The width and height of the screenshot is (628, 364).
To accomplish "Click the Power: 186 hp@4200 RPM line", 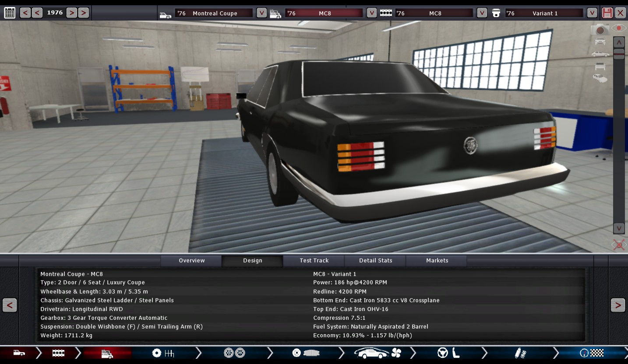I will click(x=350, y=283).
